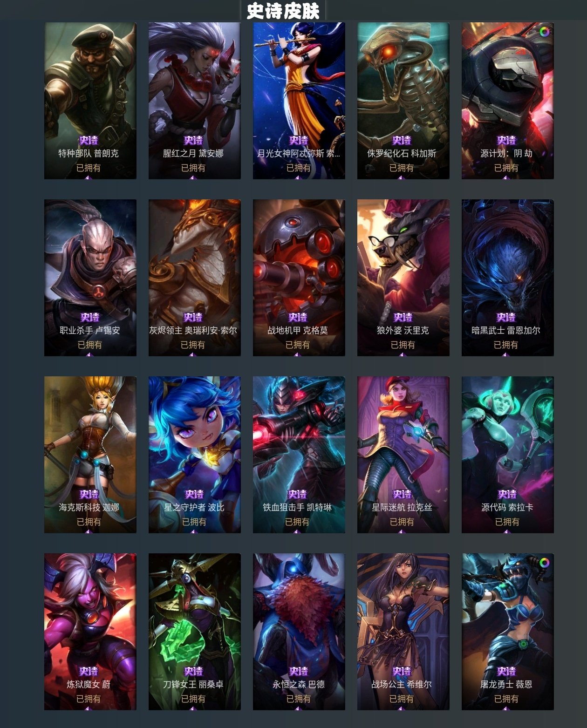This screenshot has height=728, width=587.
Task: Click the chroma wheel icon on 屠龙勇士 薇恩
Action: coord(544,563)
